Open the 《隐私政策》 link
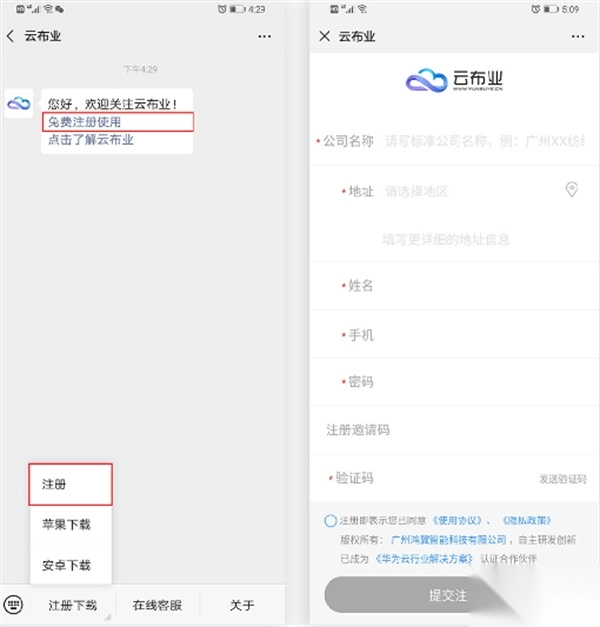 click(527, 520)
